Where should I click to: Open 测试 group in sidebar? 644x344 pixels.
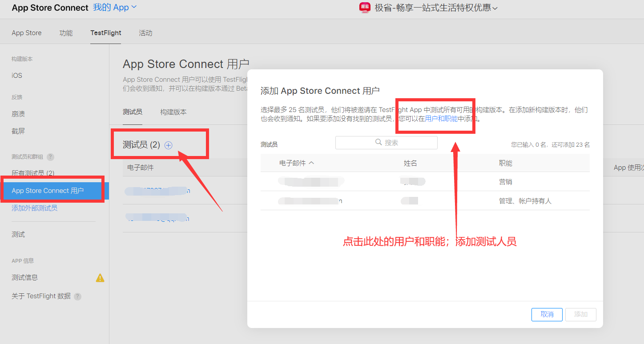[18, 235]
